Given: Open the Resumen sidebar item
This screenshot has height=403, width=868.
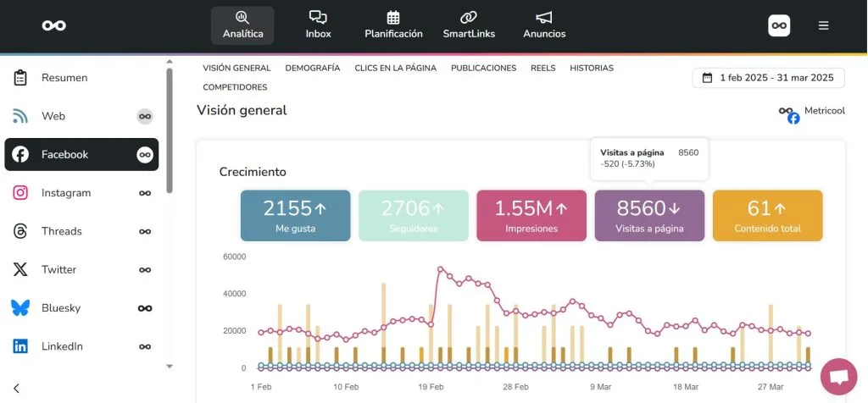Looking at the screenshot, I should pos(64,78).
